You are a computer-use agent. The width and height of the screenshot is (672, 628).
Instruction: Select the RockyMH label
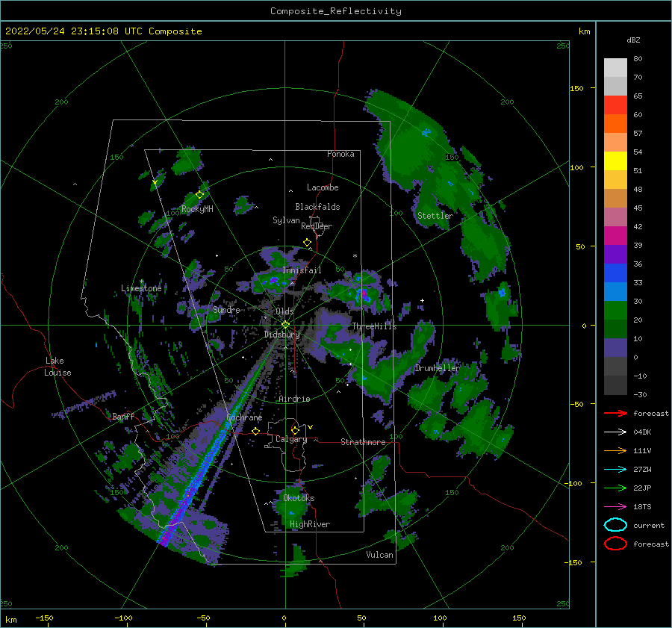197,209
